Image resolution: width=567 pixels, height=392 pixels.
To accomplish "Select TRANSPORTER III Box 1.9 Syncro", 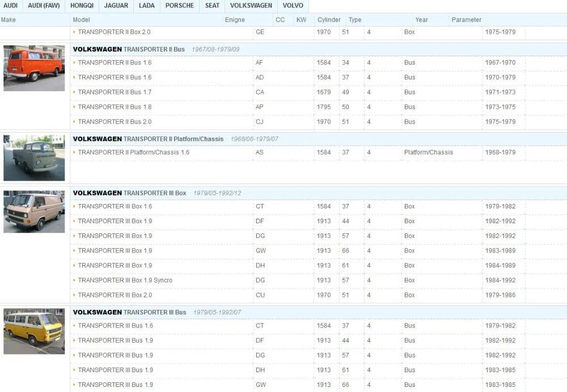I will click(x=125, y=280).
